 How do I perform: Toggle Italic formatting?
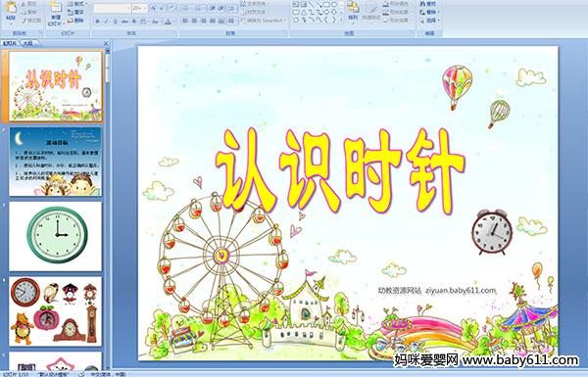coord(106,22)
